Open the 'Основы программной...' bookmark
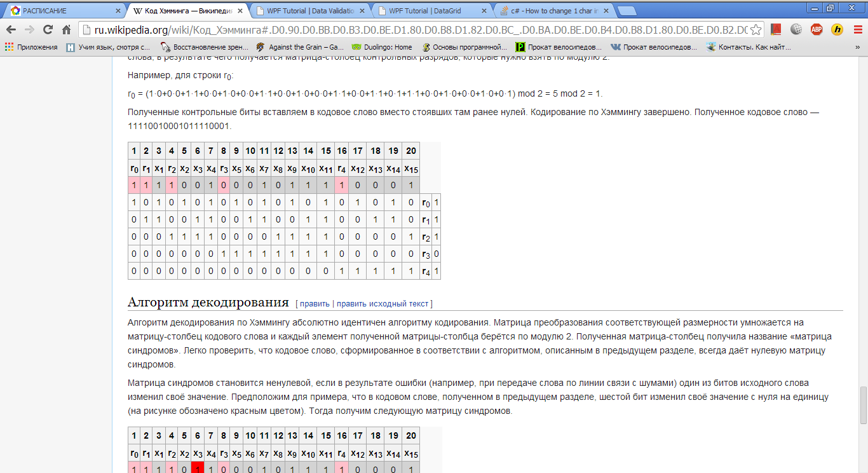This screenshot has width=868, height=473. coord(465,47)
